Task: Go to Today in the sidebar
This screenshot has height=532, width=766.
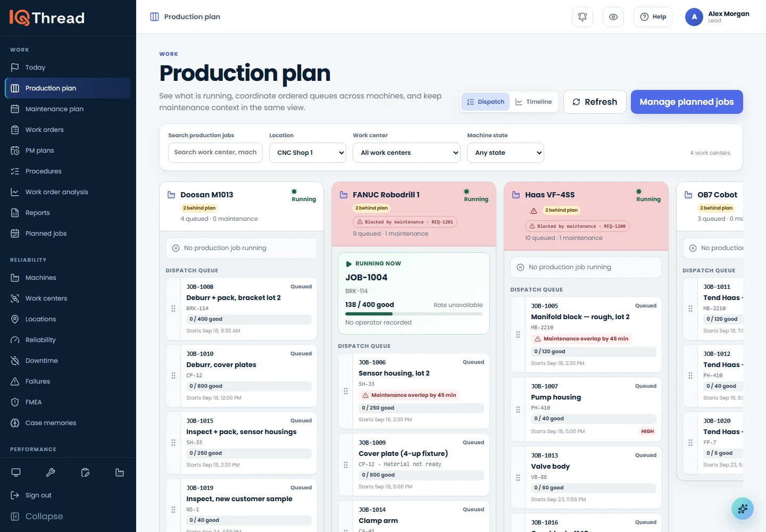Action: 68,68
